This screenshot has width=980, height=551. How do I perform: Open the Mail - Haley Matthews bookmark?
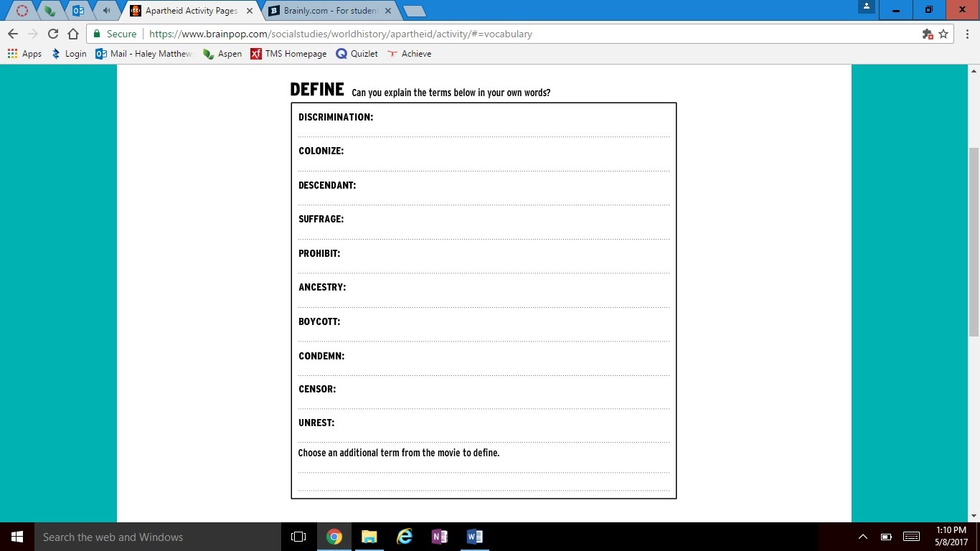point(144,54)
